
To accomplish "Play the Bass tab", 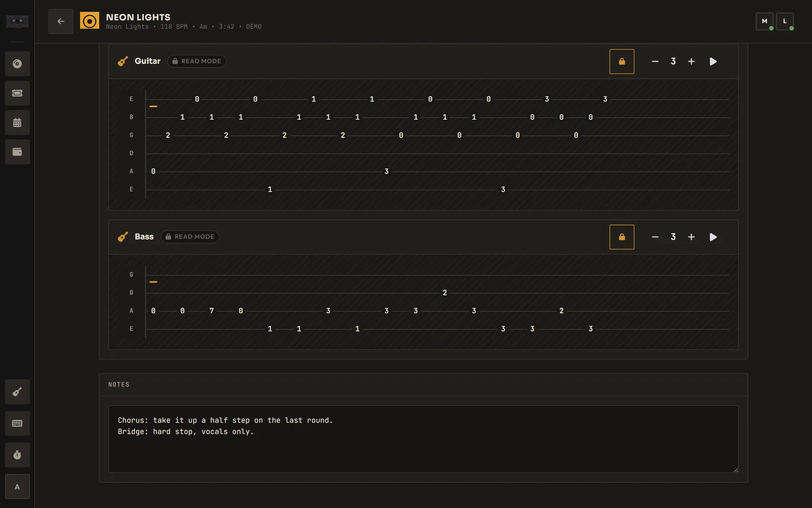I will (x=713, y=237).
